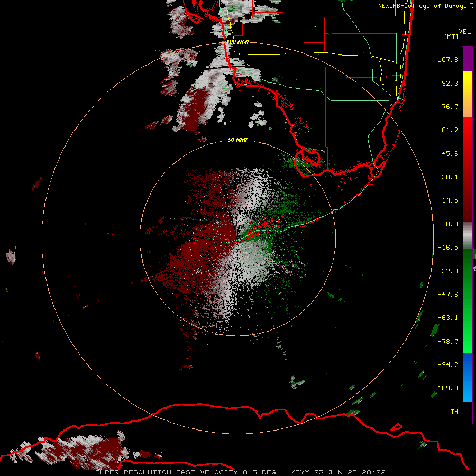Click the "-47.6" velocity scale value
The width and height of the screenshot is (476, 476).
point(448,295)
